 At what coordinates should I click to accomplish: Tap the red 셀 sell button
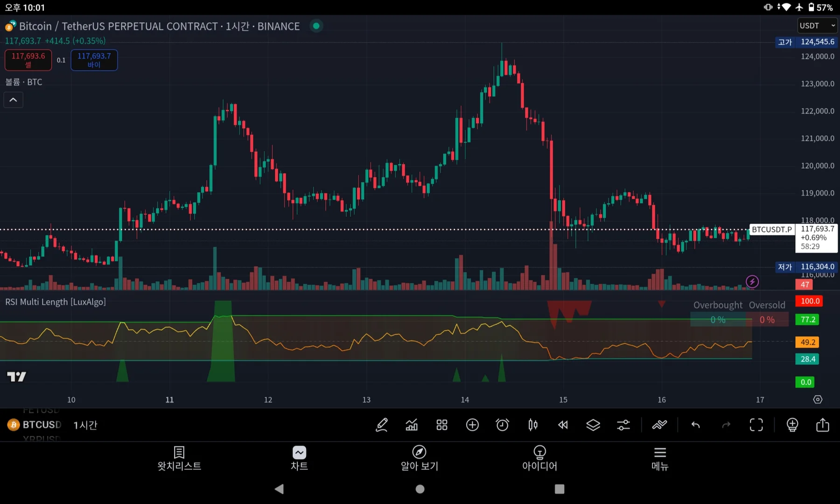coord(28,60)
